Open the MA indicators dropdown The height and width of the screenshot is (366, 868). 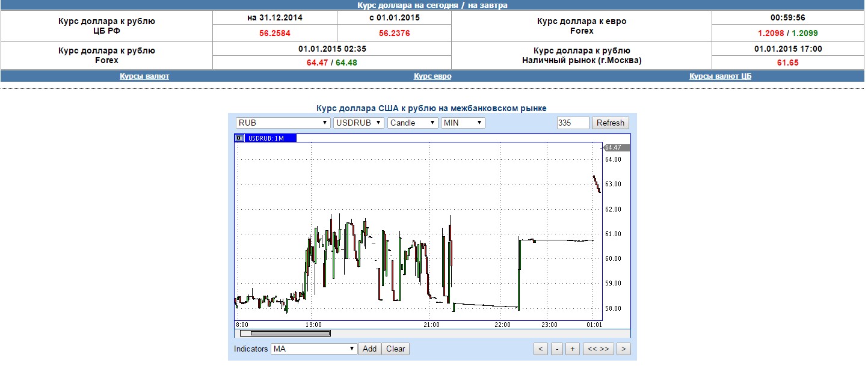click(314, 349)
